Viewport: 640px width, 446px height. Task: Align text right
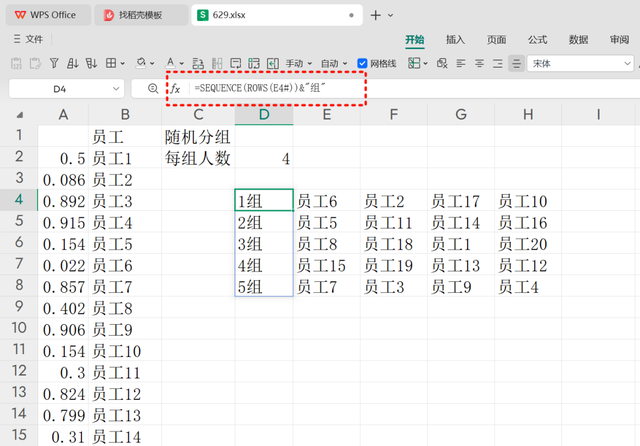click(498, 63)
